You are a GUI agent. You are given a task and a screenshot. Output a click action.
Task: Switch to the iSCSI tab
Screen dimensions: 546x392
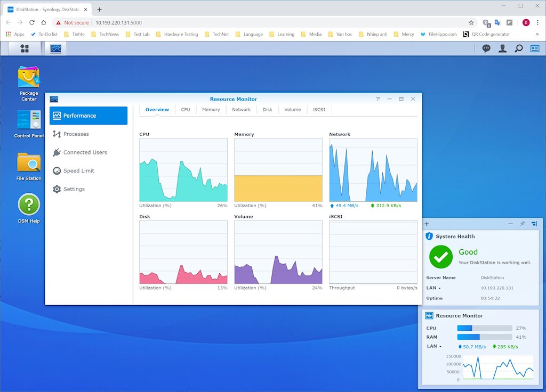(319, 110)
